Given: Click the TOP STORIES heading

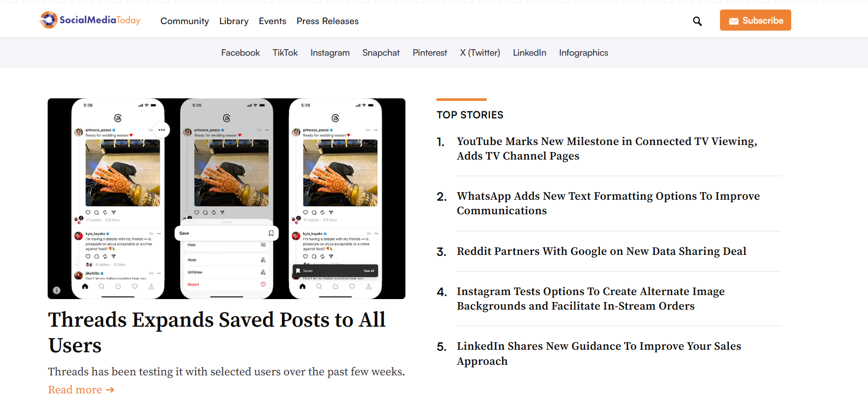Looking at the screenshot, I should pyautogui.click(x=470, y=115).
